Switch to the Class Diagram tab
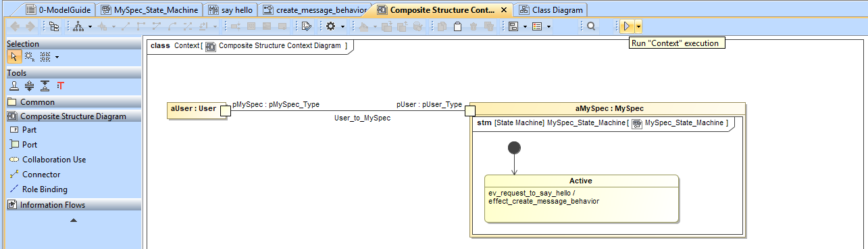The image size is (868, 249). [x=551, y=9]
